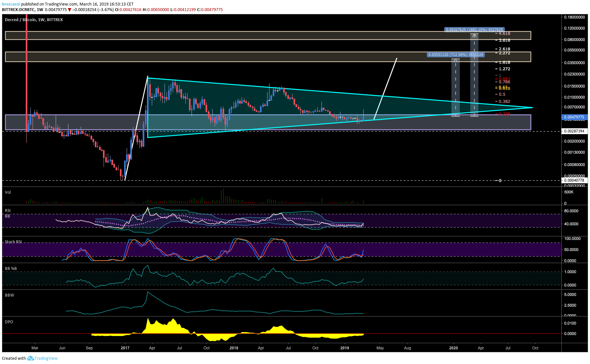
Task: Open the TradingView link in the footer
Action: coord(46,358)
